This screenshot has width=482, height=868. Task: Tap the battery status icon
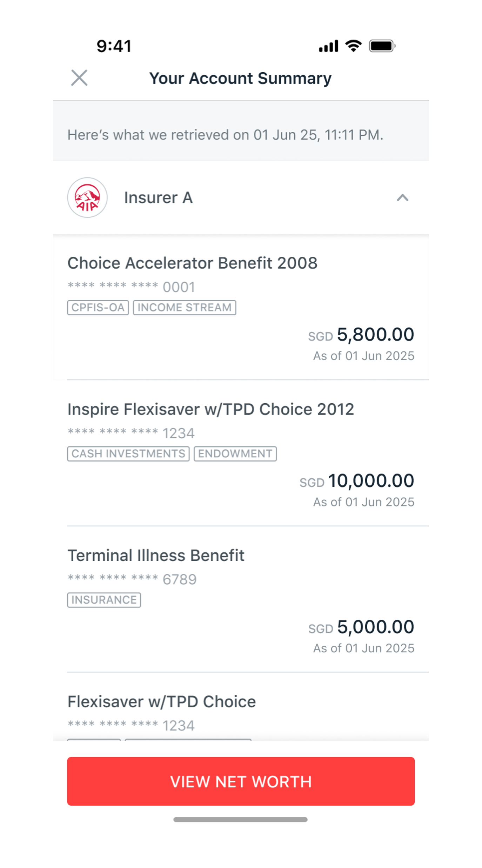click(382, 46)
